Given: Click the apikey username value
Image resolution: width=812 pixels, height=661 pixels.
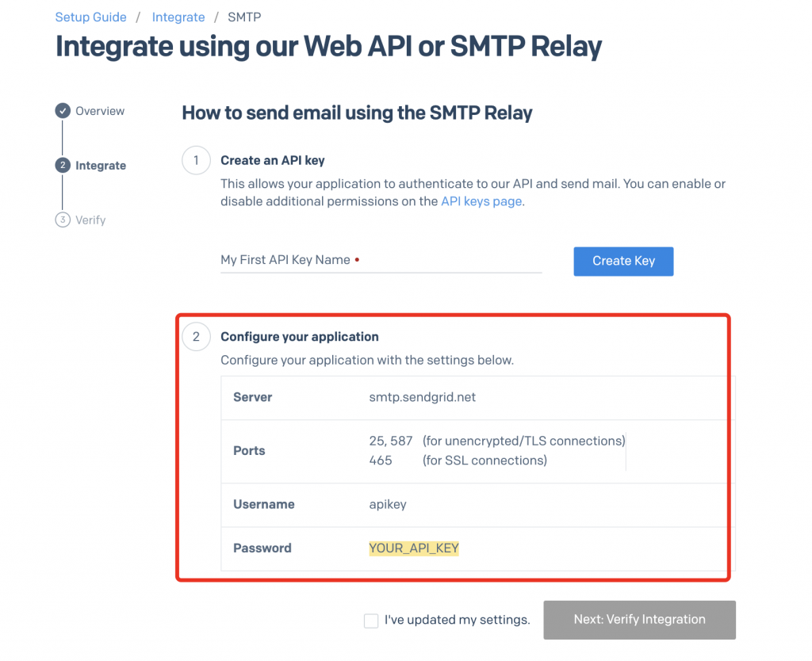Looking at the screenshot, I should point(388,504).
